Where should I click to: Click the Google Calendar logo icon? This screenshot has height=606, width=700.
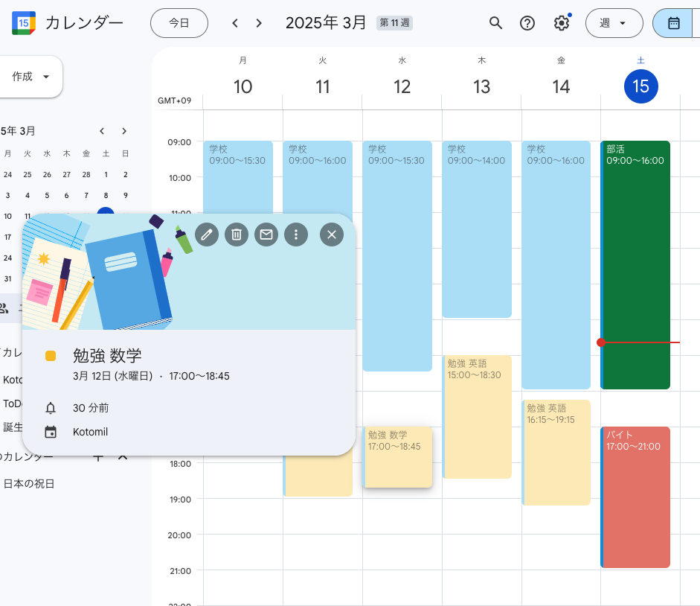(x=24, y=23)
